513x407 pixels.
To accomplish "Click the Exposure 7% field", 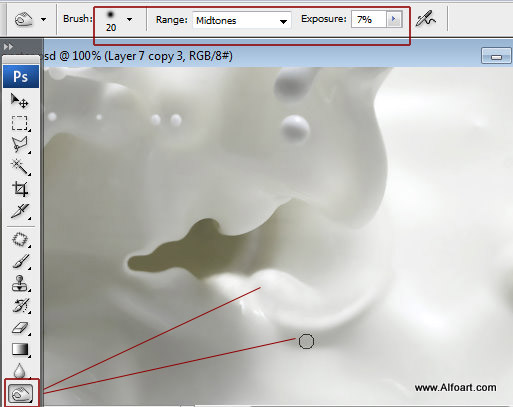I will [x=369, y=19].
